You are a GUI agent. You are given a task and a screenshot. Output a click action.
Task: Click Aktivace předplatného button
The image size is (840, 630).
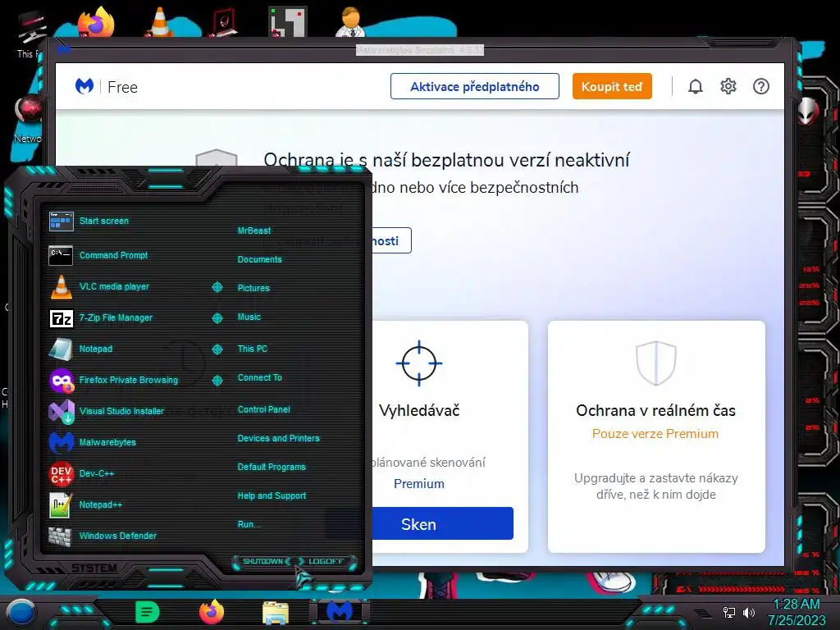[475, 86]
